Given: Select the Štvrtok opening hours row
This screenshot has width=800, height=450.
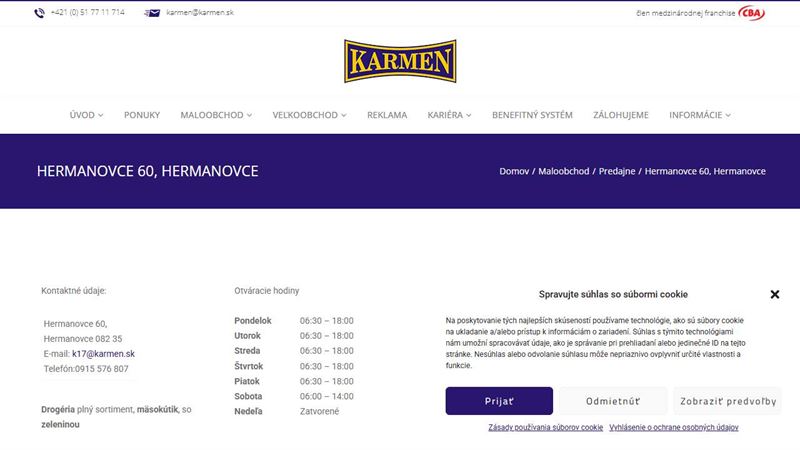Looking at the screenshot, I should (x=294, y=366).
